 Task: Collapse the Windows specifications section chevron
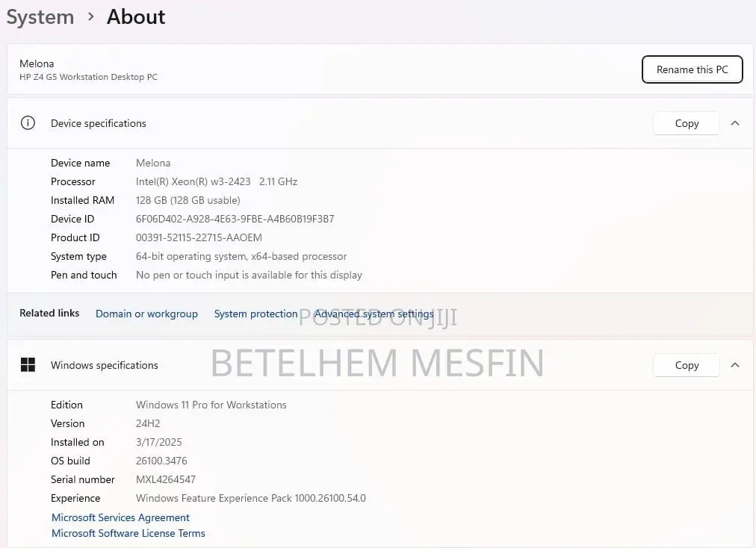point(735,365)
